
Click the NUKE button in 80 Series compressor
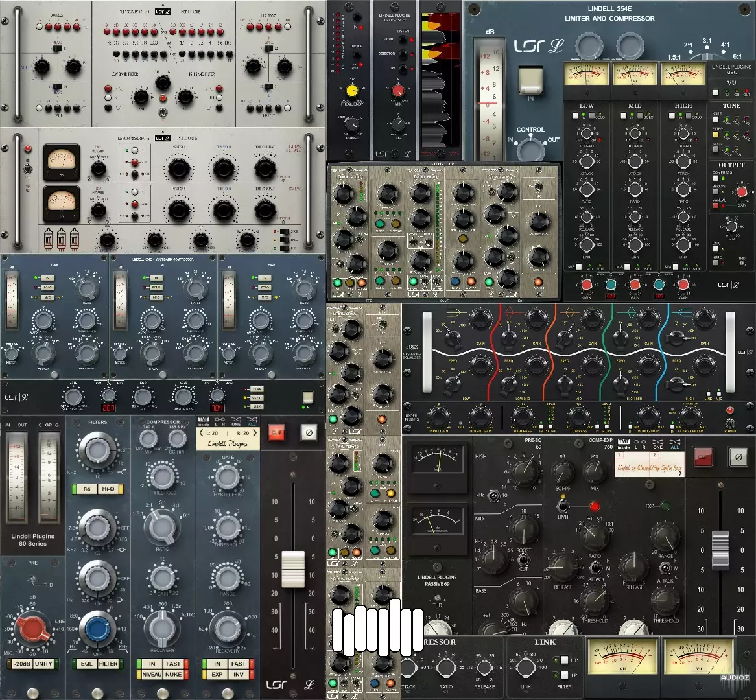(x=173, y=675)
